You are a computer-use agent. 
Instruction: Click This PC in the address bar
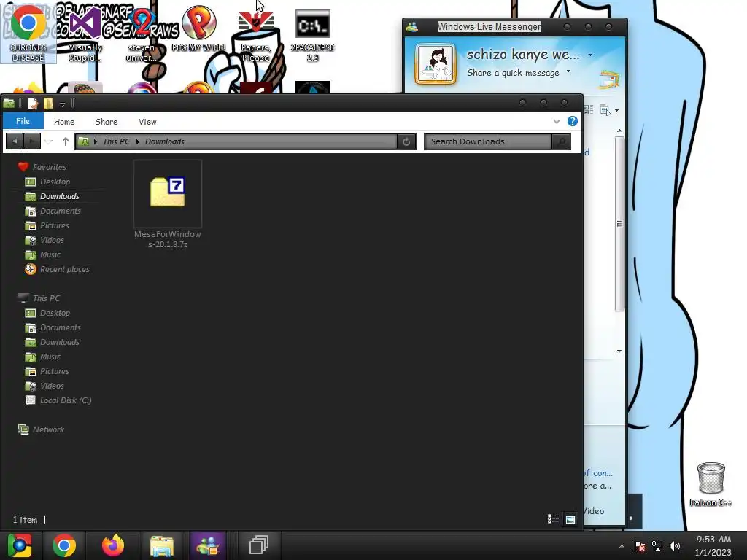pos(116,141)
